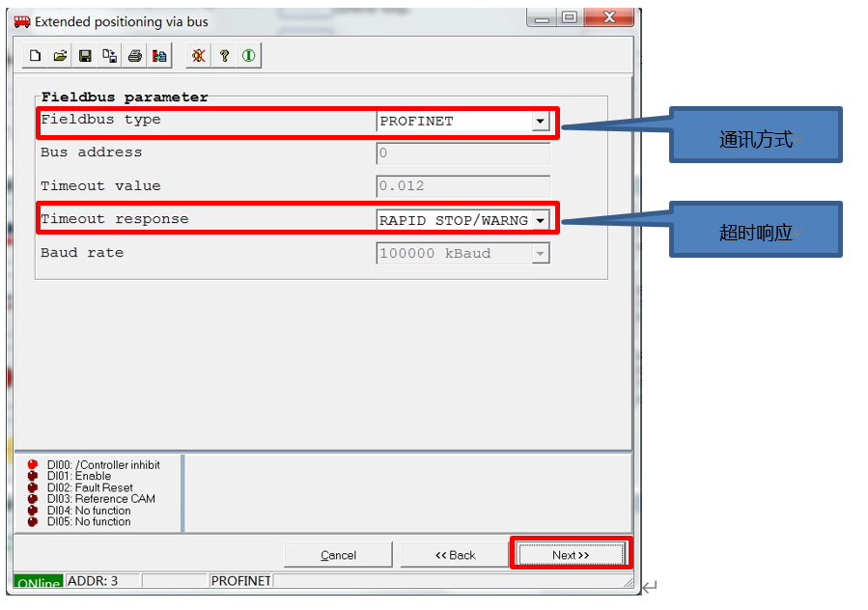Viewport: 868px width, 610px height.
Task: Click the Save floppy disk icon
Action: (x=85, y=56)
